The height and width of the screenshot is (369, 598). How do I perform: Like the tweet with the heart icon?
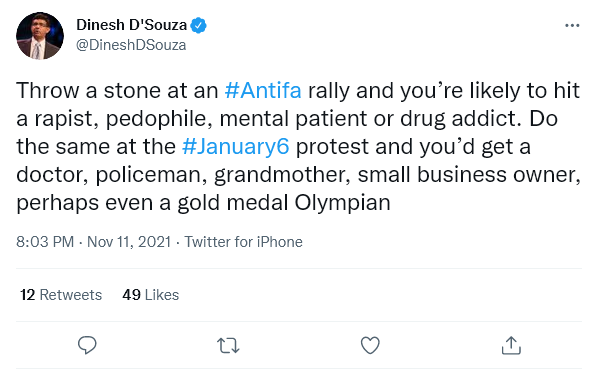(x=370, y=345)
